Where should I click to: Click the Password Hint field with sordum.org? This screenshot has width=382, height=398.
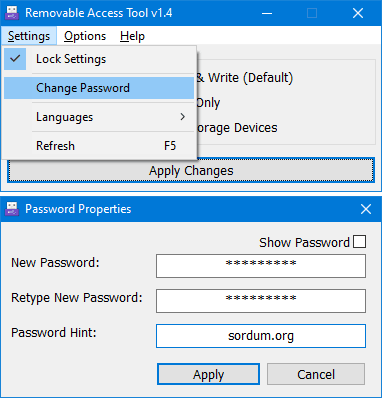coord(261,336)
